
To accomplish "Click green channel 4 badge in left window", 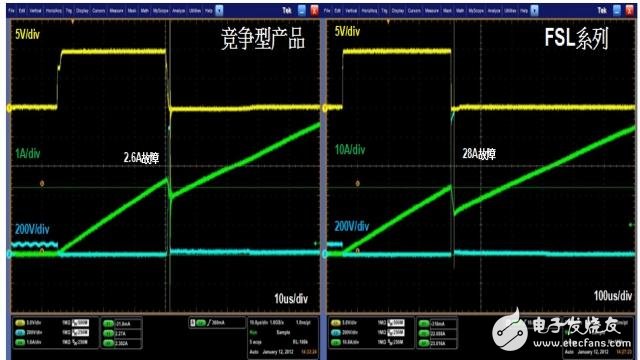I will point(20,342).
